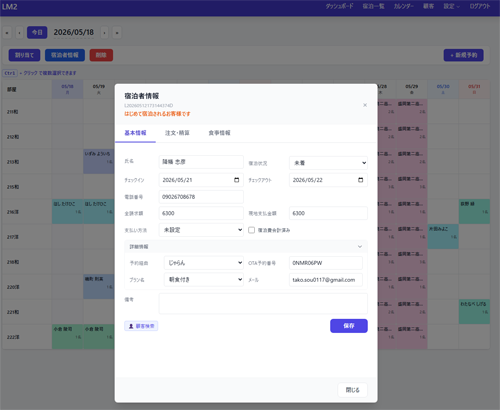The image size is (500, 410).
Task: Go to next day arrow
Action: [x=105, y=33]
